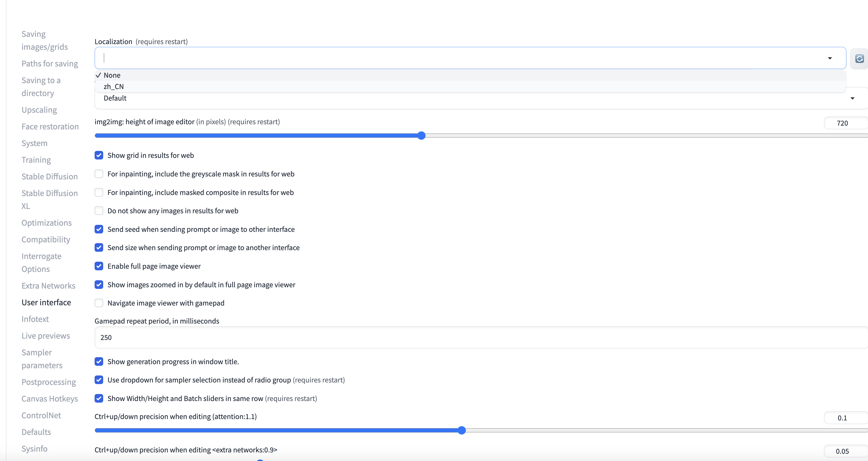This screenshot has width=868, height=461.
Task: Open the Sysinfo settings page
Action: 34,449
